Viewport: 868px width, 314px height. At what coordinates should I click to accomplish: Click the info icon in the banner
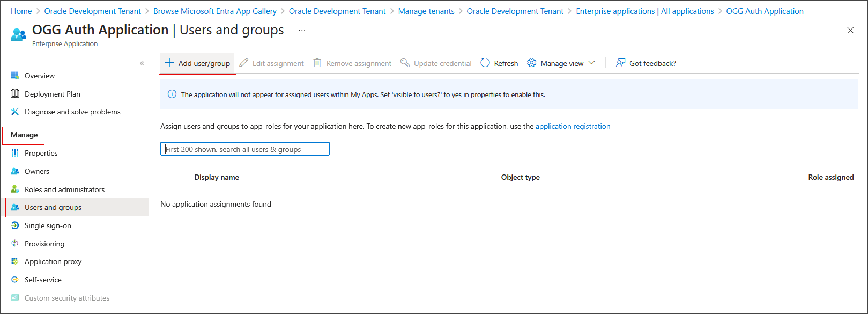(172, 94)
